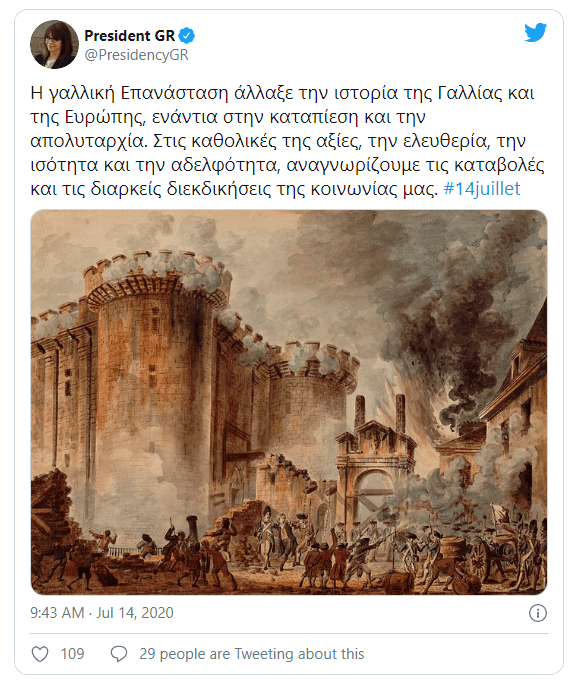
Task: Visit the @PresidencyGR handle link
Action: point(136,55)
